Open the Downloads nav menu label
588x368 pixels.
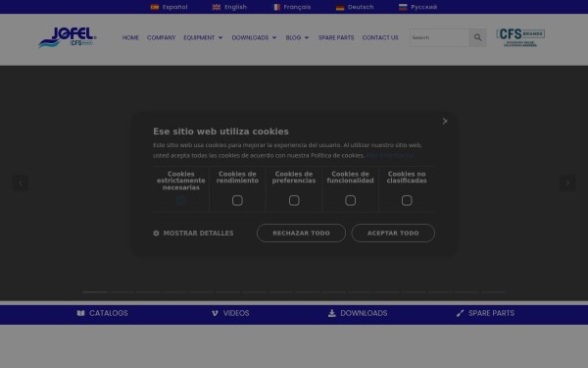[x=250, y=37]
